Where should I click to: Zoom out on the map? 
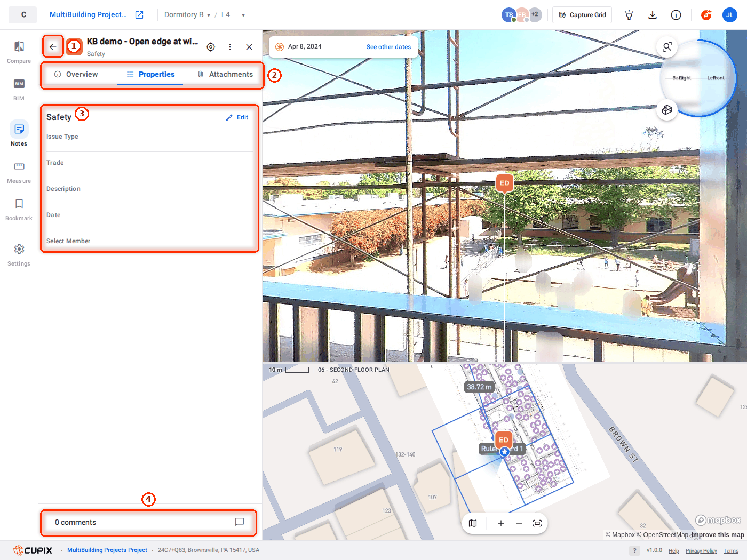[x=519, y=523]
